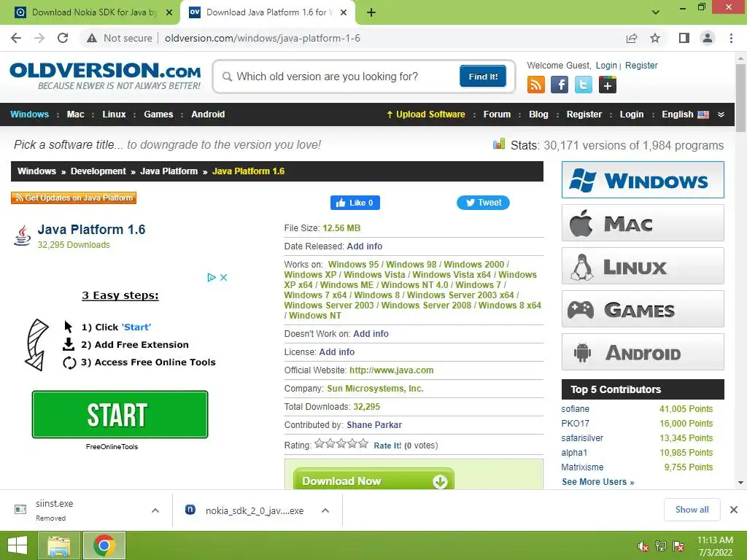
Task: Click the share page icon in address bar
Action: (632, 38)
